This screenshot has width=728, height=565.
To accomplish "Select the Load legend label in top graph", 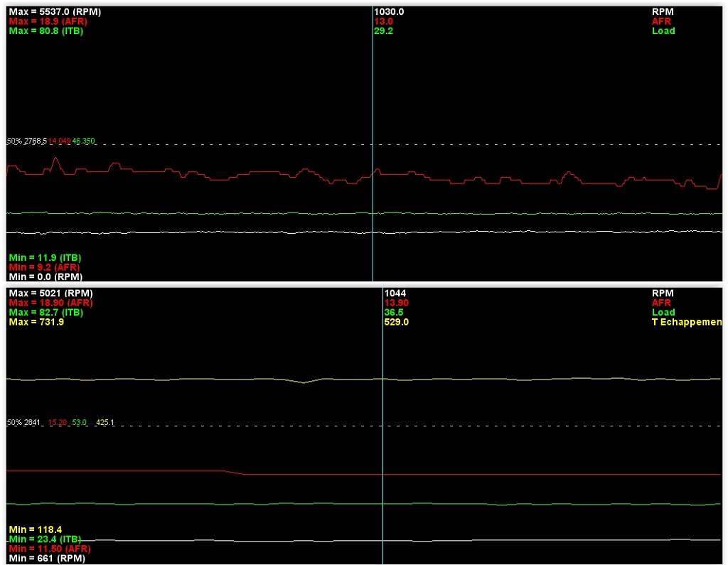I will click(663, 31).
